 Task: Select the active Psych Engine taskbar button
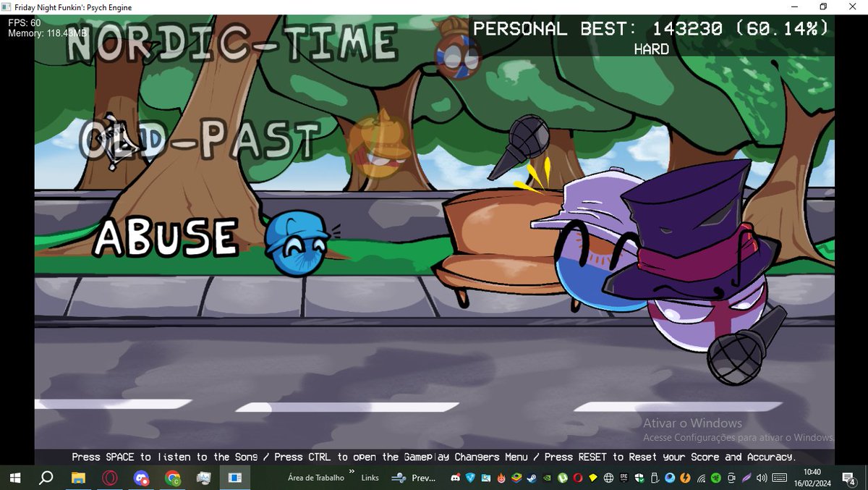click(x=235, y=478)
